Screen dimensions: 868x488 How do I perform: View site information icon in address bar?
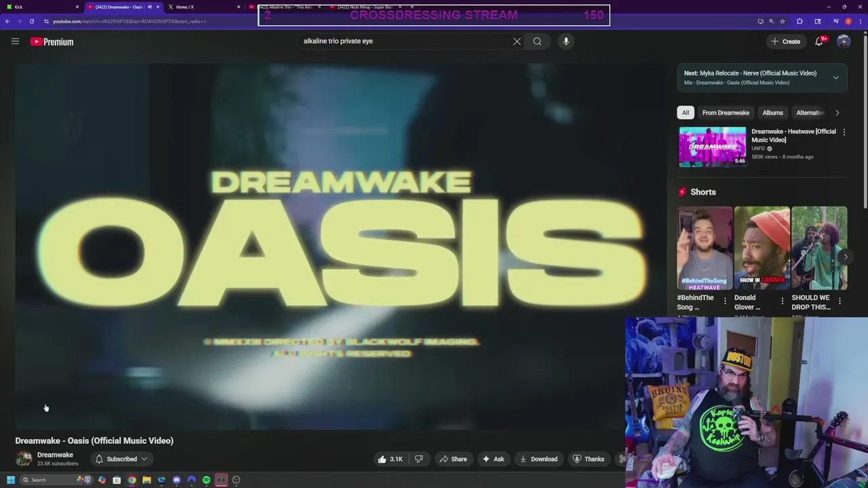[47, 21]
